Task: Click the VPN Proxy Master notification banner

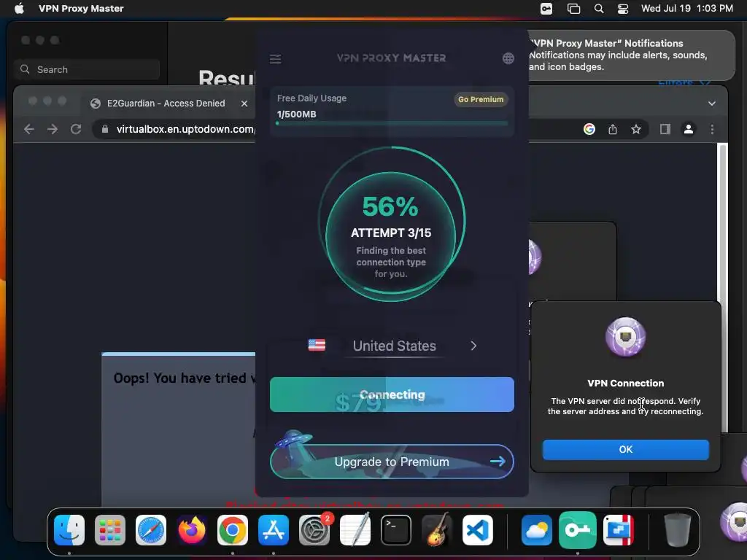Action: (x=631, y=55)
